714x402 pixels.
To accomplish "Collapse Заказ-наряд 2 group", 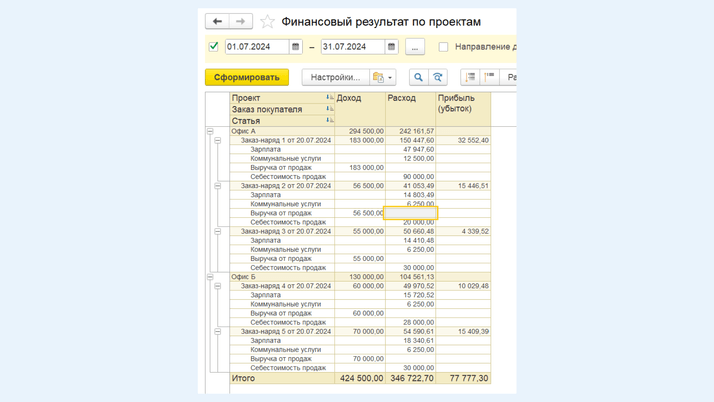I will pyautogui.click(x=218, y=186).
